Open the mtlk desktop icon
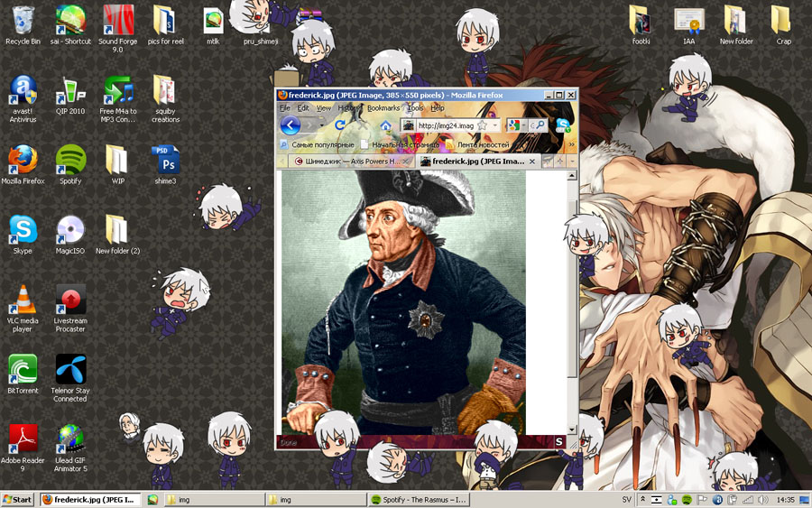 coord(213,24)
